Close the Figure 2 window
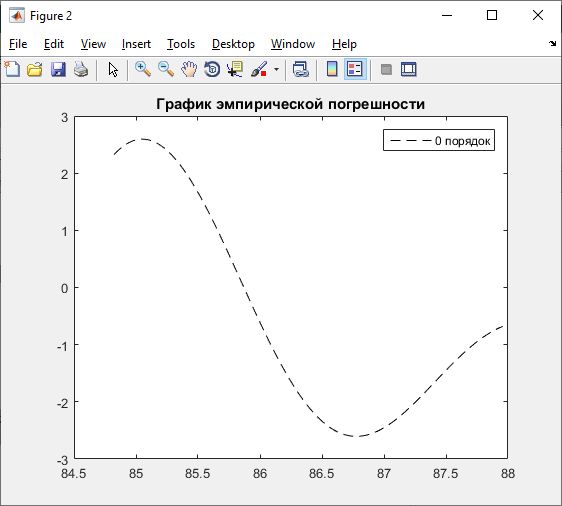Image resolution: width=562 pixels, height=506 pixels. [538, 15]
